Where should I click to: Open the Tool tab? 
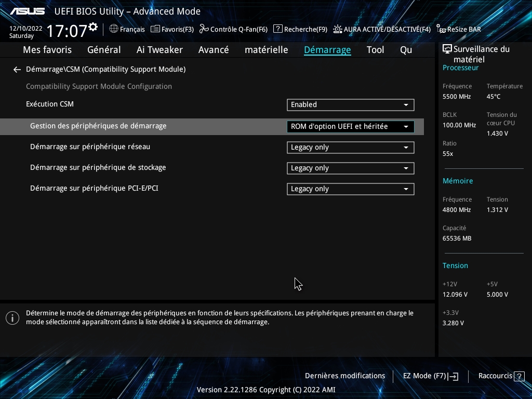[375, 50]
